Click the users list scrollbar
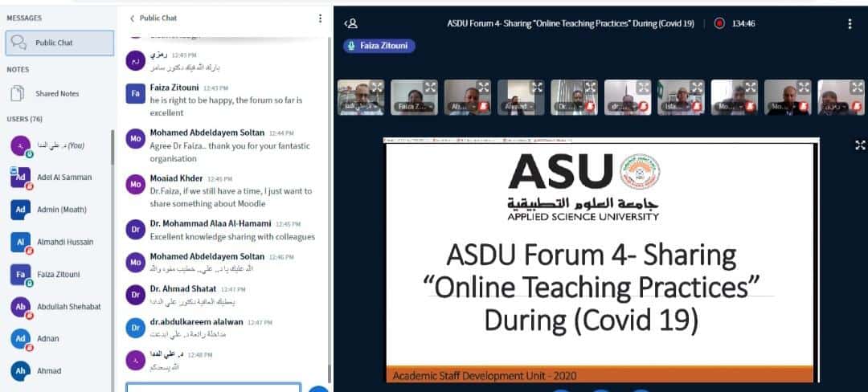The image size is (868, 392). (x=113, y=148)
